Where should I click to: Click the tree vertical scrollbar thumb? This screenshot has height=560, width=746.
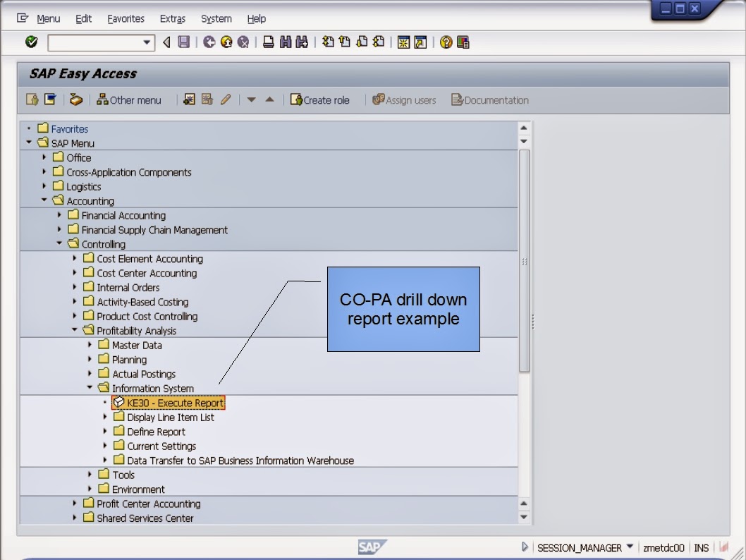525,261
